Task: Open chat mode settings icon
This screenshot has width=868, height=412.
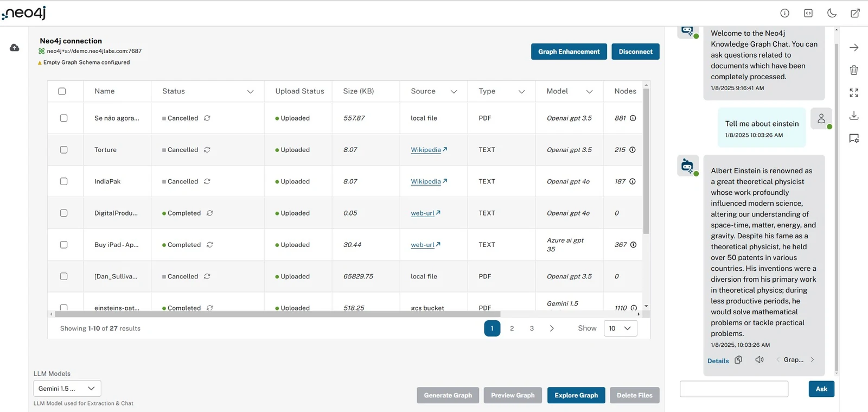Action: (x=854, y=138)
